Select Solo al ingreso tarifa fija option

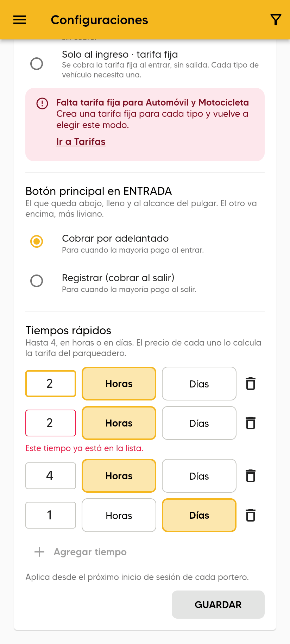(x=37, y=64)
